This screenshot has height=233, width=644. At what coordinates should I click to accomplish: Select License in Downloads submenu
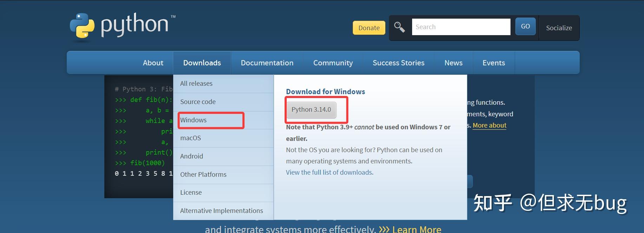pos(223,193)
